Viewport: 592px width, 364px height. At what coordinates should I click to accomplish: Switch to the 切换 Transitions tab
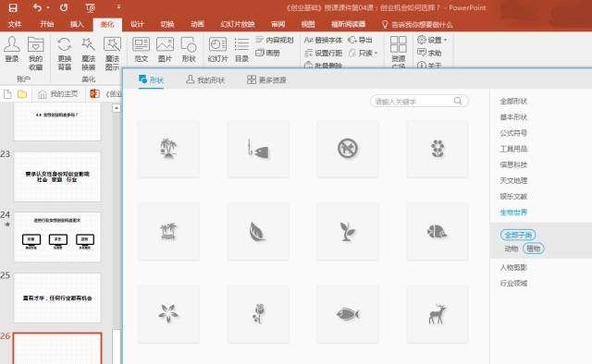(167, 24)
